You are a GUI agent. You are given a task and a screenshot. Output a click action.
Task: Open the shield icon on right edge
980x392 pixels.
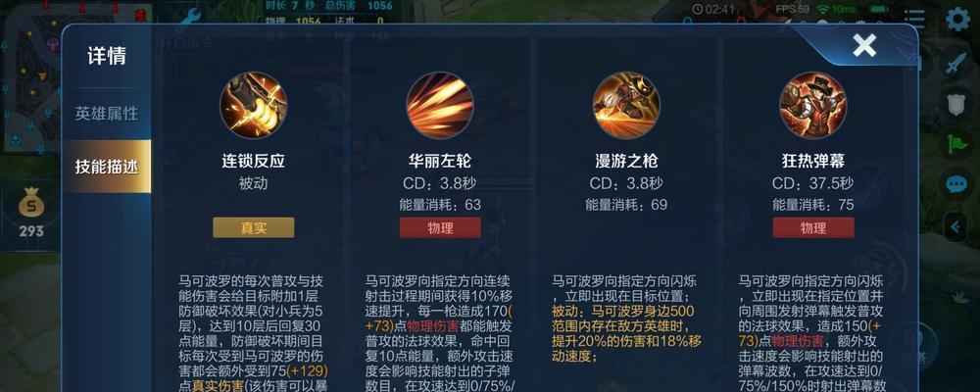(956, 103)
